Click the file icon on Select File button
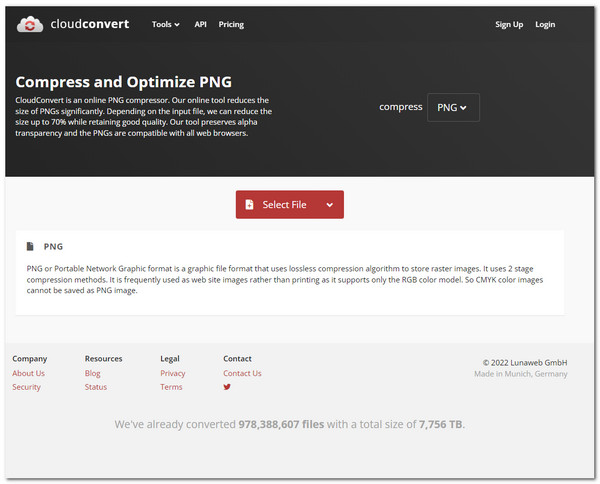Screen dimensions: 600x484 click(x=250, y=205)
